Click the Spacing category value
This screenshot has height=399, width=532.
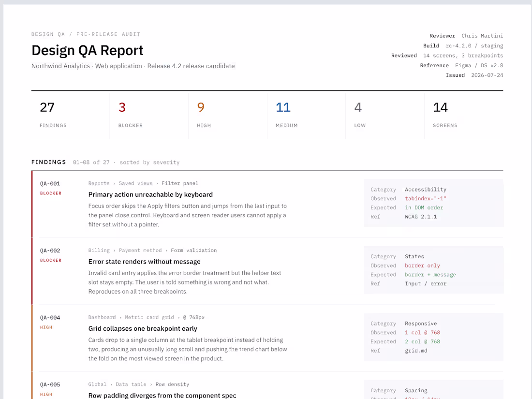coord(416,390)
